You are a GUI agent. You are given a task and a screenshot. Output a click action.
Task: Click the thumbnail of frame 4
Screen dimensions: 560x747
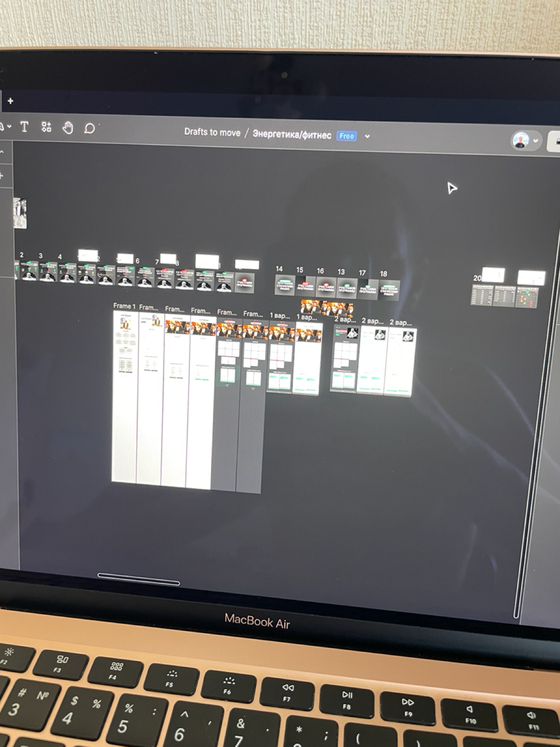(x=67, y=273)
